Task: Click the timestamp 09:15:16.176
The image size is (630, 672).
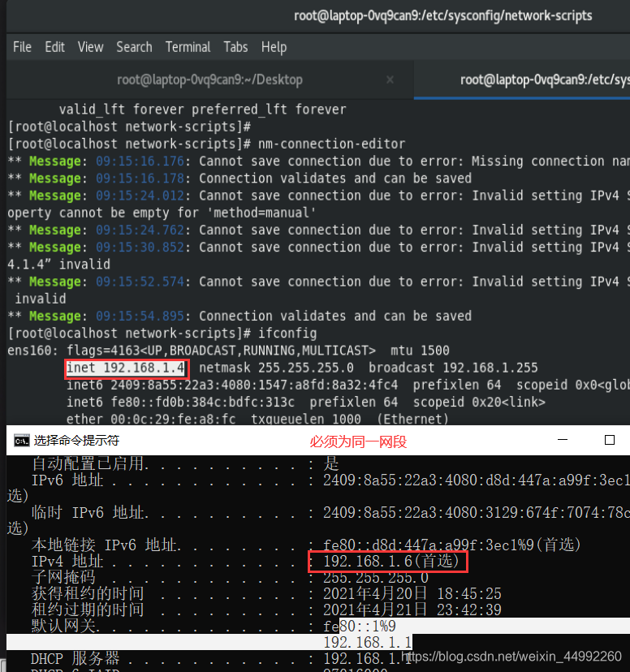Action: 140,162
